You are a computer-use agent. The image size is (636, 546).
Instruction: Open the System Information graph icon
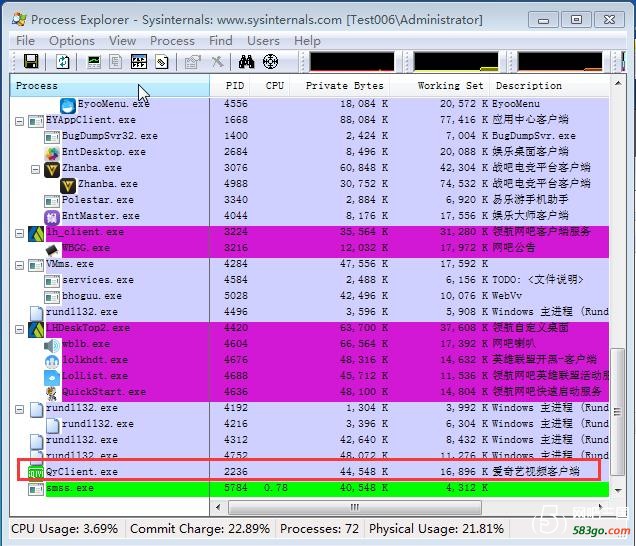94,62
